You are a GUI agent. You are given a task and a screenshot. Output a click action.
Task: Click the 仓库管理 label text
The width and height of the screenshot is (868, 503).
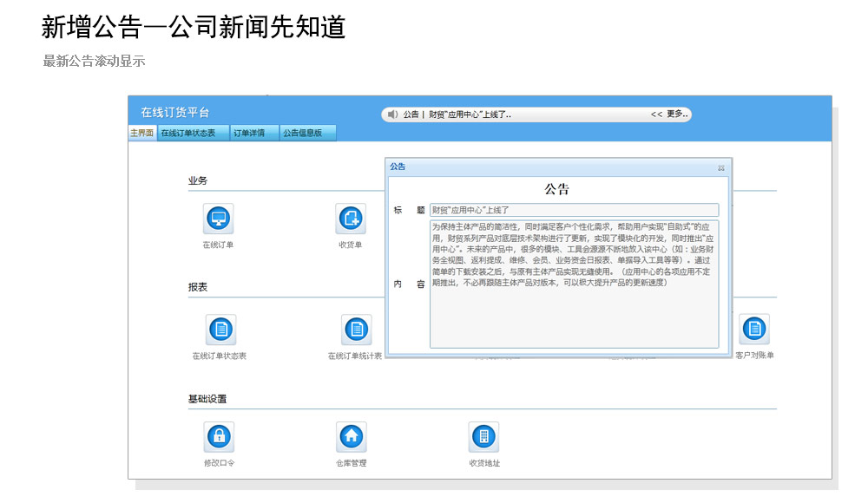[x=351, y=462]
